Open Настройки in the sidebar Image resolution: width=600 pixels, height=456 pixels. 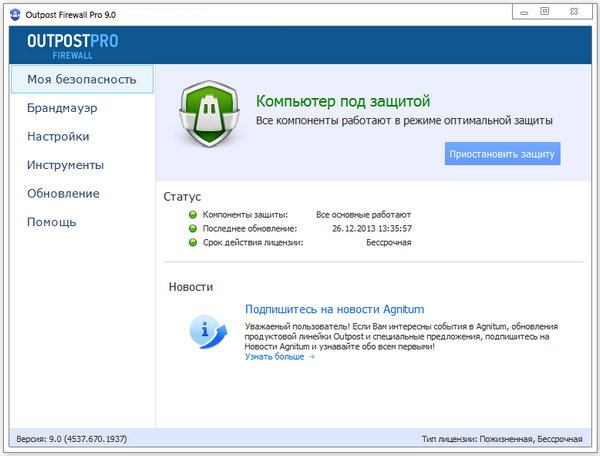pos(58,136)
